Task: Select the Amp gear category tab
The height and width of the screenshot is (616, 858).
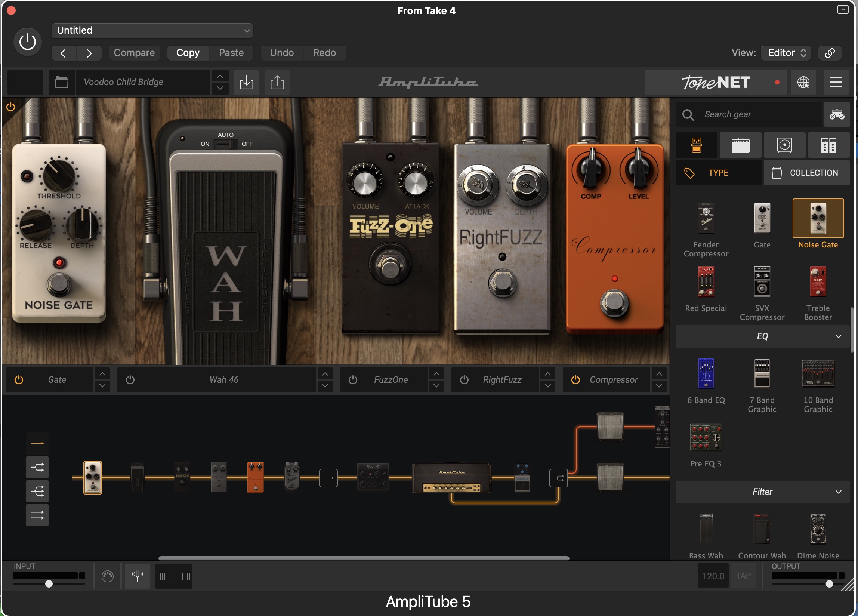Action: coord(740,145)
